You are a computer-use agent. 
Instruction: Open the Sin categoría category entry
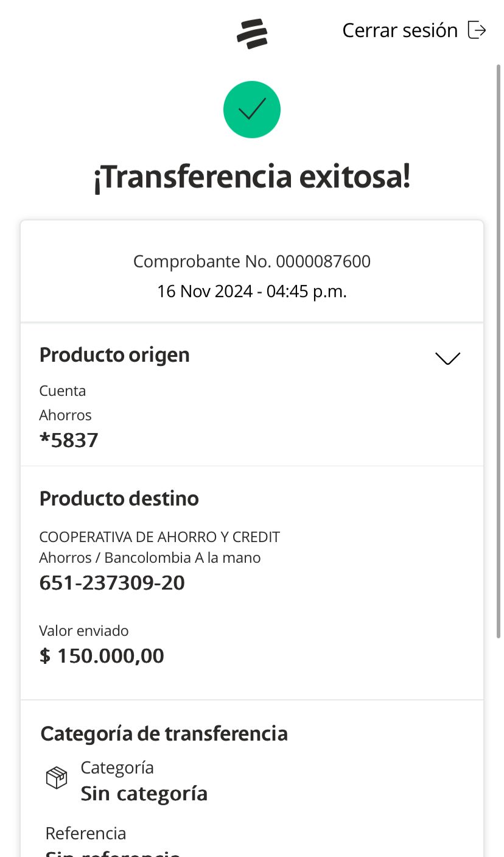pyautogui.click(x=144, y=793)
